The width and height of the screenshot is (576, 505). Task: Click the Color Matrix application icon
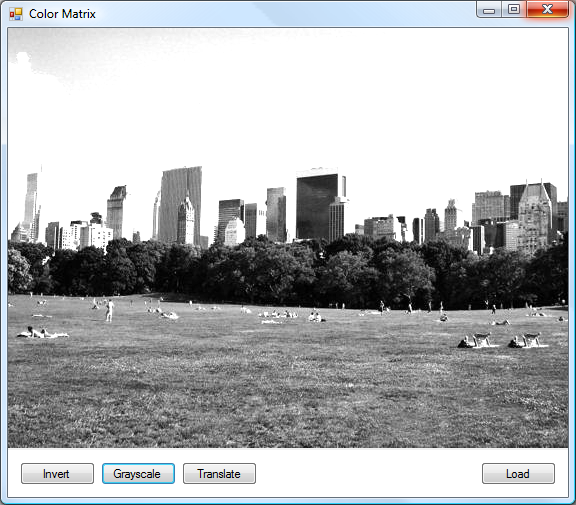tap(16, 14)
